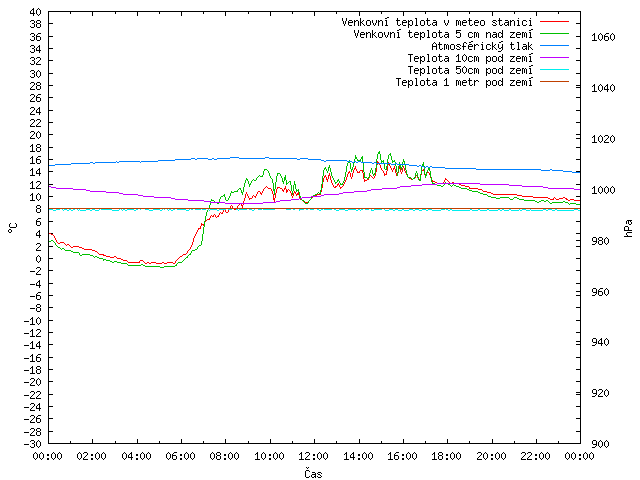Click time label '06:00' on x-axis

point(180,456)
